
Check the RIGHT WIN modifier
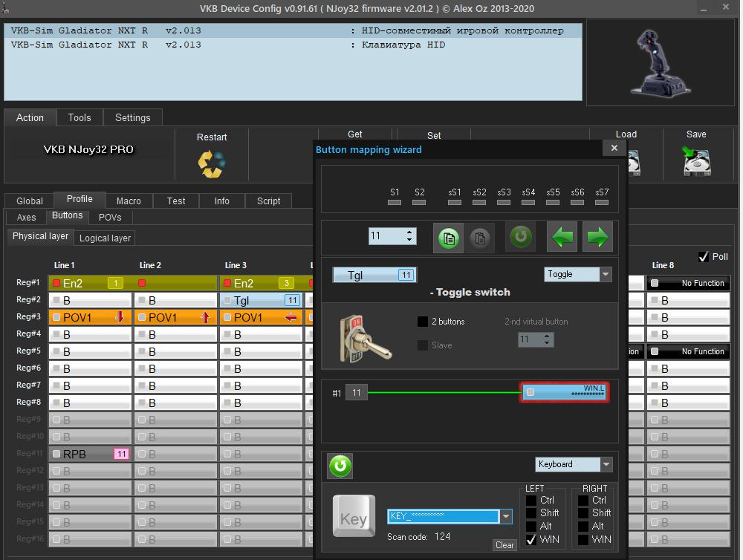[x=583, y=540]
